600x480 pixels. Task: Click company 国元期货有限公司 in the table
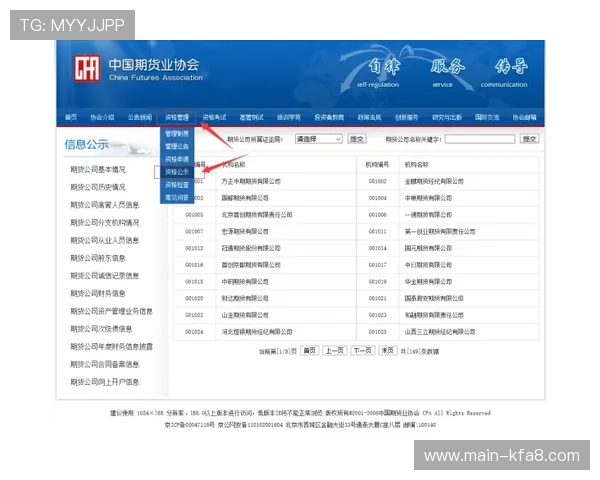(x=428, y=248)
